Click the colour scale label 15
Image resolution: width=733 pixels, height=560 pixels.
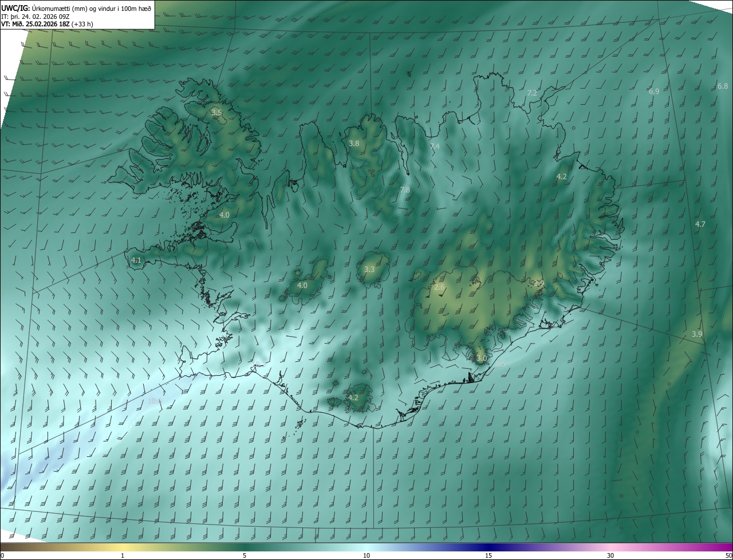click(x=488, y=555)
